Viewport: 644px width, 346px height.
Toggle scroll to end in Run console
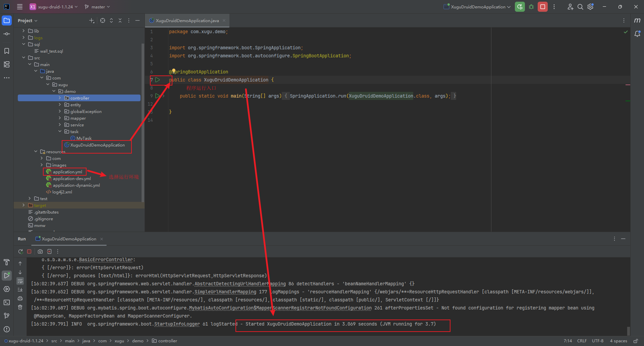click(x=20, y=290)
